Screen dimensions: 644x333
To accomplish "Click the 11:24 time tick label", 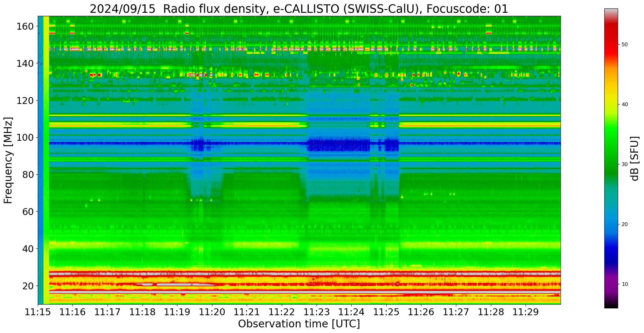I will pos(351,312).
